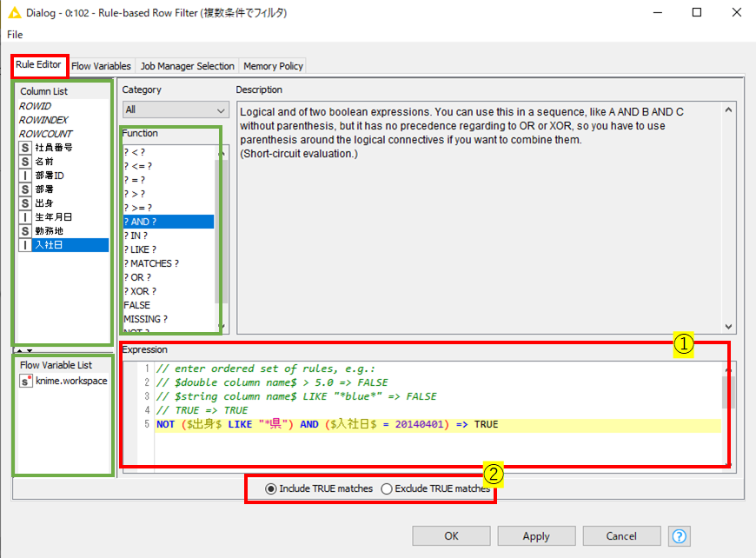Screen dimensions: 756x558
Task: Click the Apply button
Action: (536, 535)
